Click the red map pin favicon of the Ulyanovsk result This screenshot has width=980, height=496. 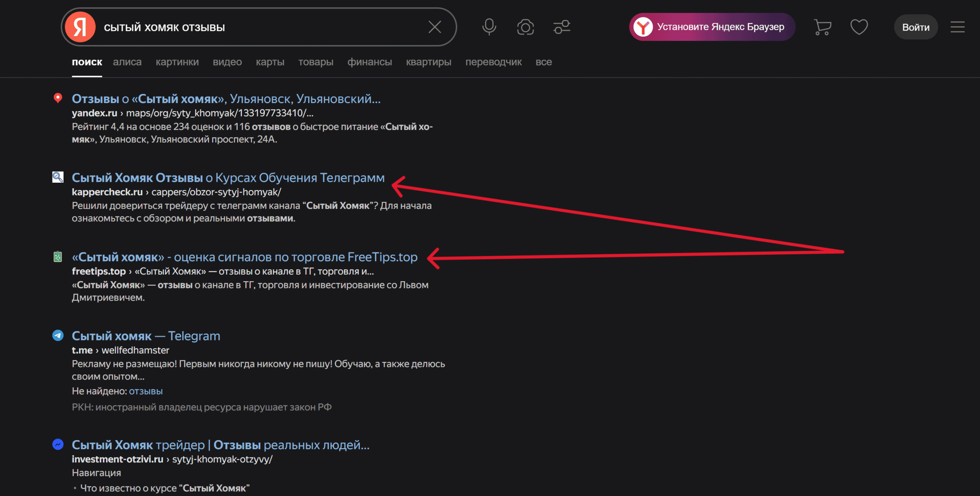(58, 98)
